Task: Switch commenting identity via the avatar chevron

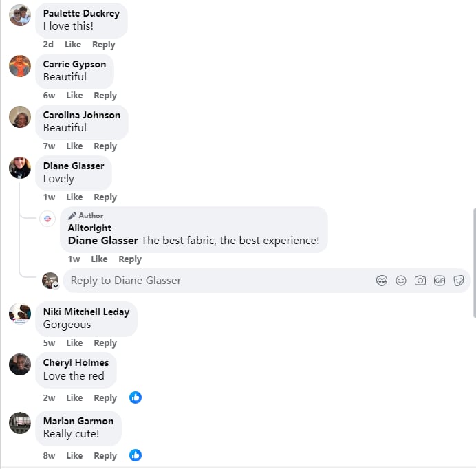Action: 56,285
